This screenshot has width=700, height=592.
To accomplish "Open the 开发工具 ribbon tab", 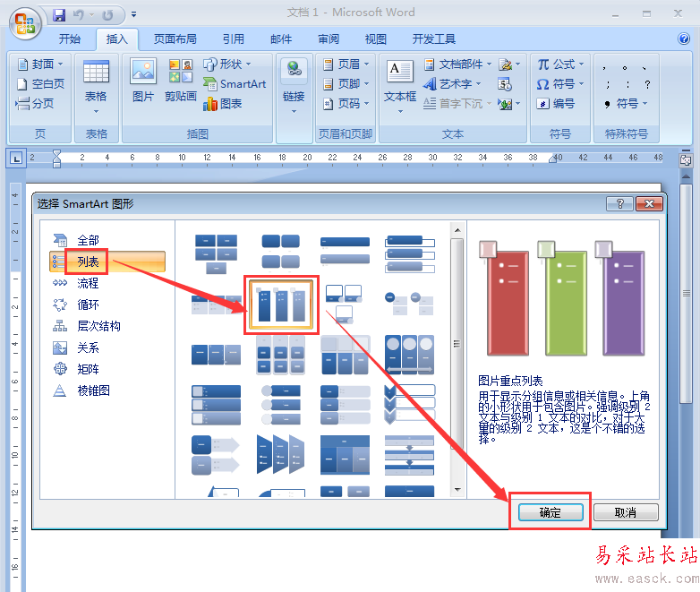I will click(433, 39).
